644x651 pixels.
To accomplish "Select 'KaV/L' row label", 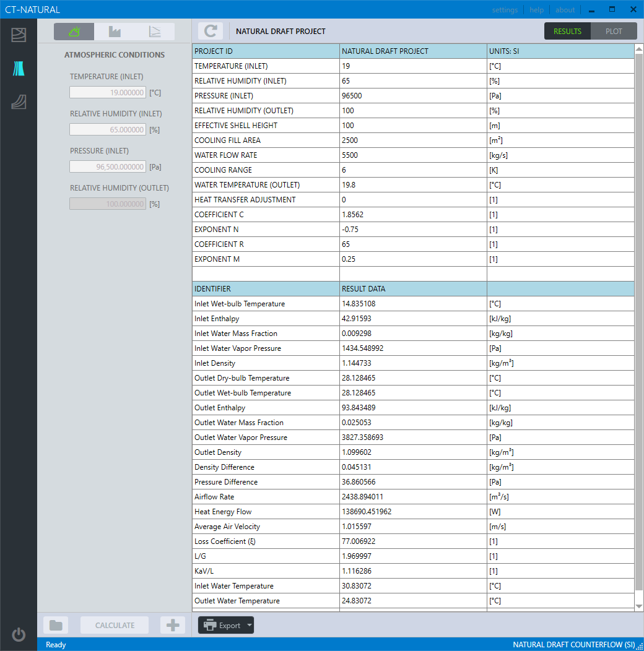I will (x=204, y=571).
